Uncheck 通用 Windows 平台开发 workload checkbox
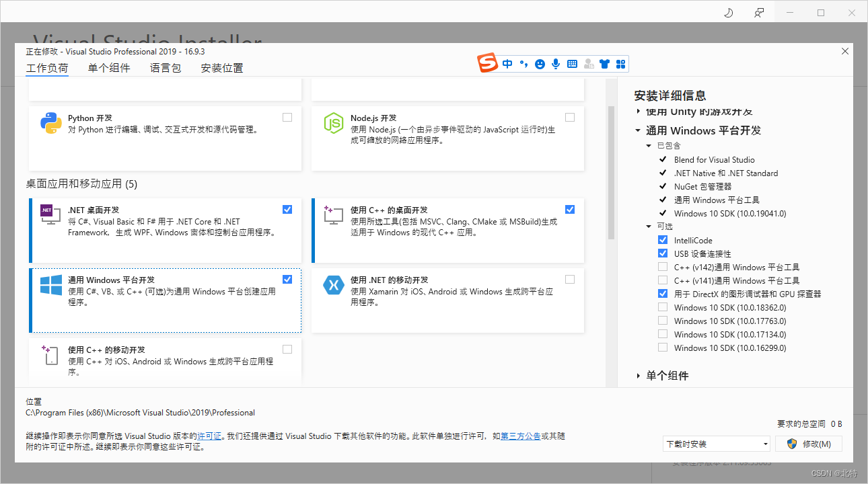This screenshot has height=484, width=868. 287,279
